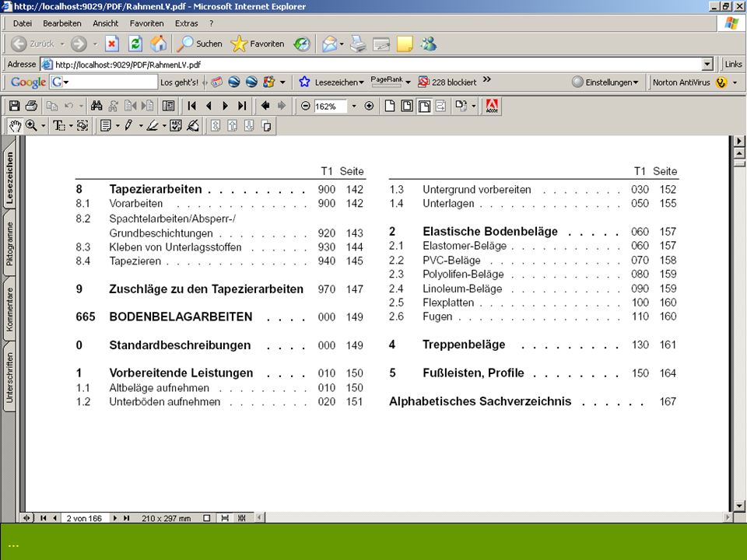Screen dimensions: 747x560
Task: Open the Highlighter tool dropdown arrow
Action: (164, 126)
